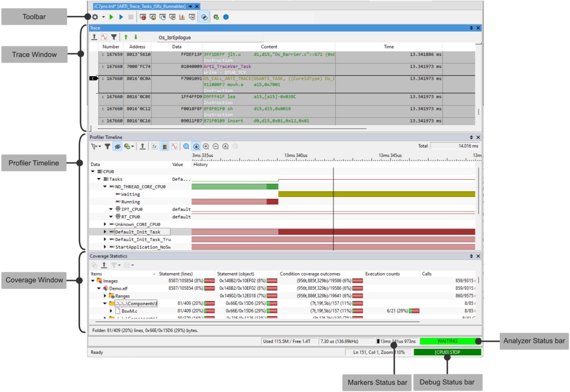The height and width of the screenshot is (392, 570).
Task: Collapse the Images node in Coverage Statistics
Action: pyautogui.click(x=93, y=281)
